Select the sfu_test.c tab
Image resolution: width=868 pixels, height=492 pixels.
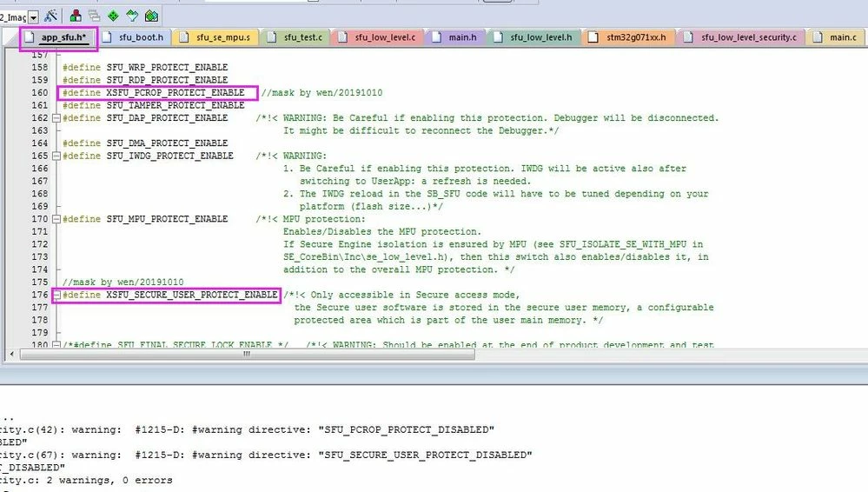click(295, 37)
